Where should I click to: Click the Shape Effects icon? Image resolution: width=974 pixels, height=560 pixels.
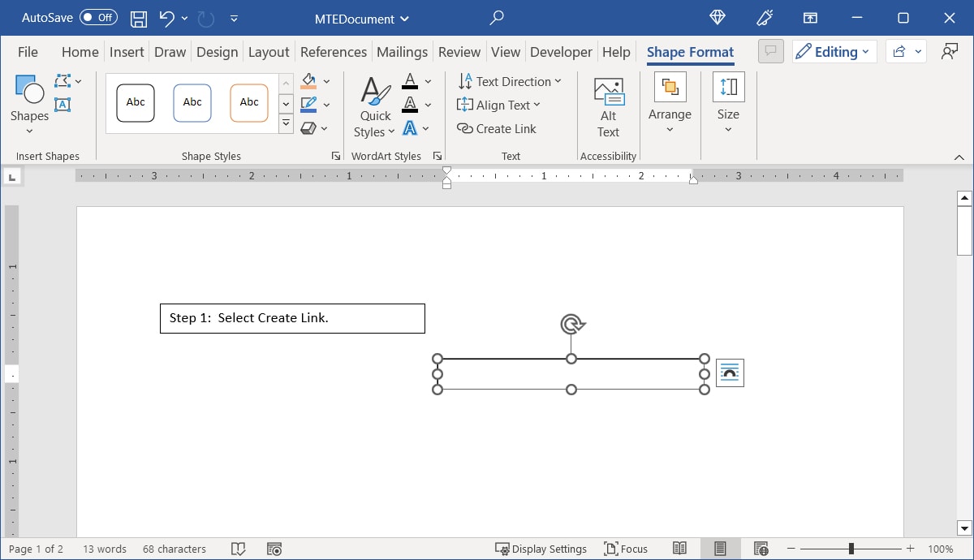(x=308, y=128)
